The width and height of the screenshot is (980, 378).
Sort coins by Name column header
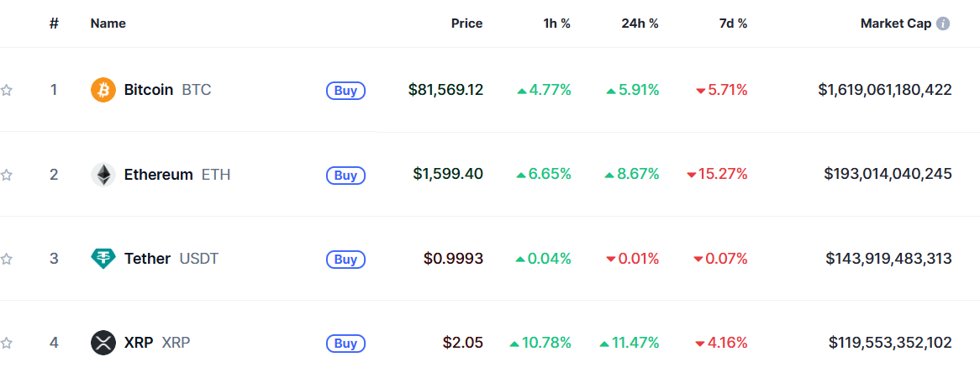tap(108, 24)
